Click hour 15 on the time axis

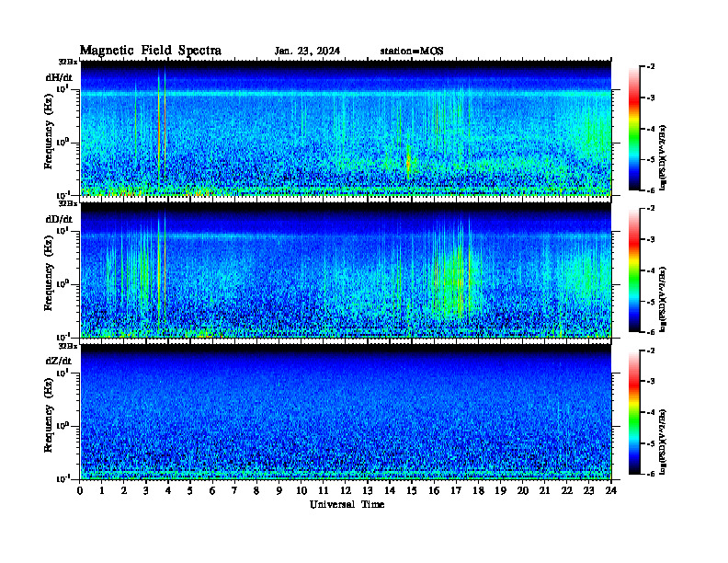tap(412, 490)
